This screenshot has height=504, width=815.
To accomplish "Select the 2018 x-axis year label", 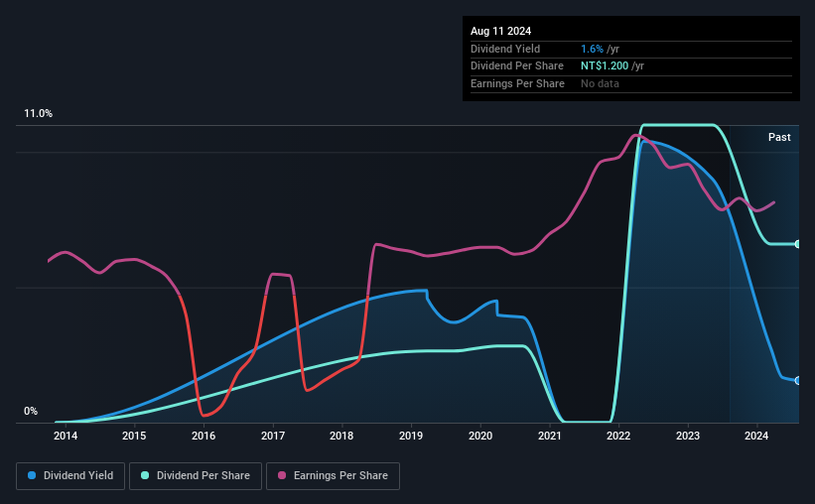I will (x=341, y=436).
